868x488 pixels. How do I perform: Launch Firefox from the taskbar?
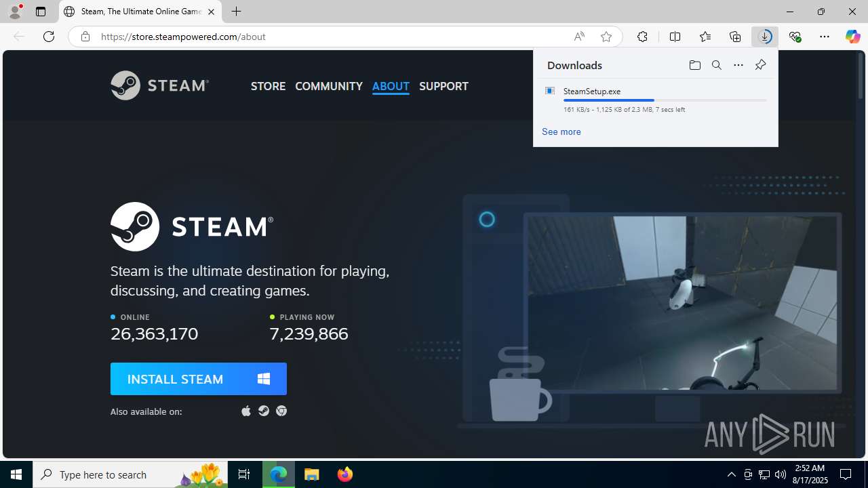coord(345,474)
